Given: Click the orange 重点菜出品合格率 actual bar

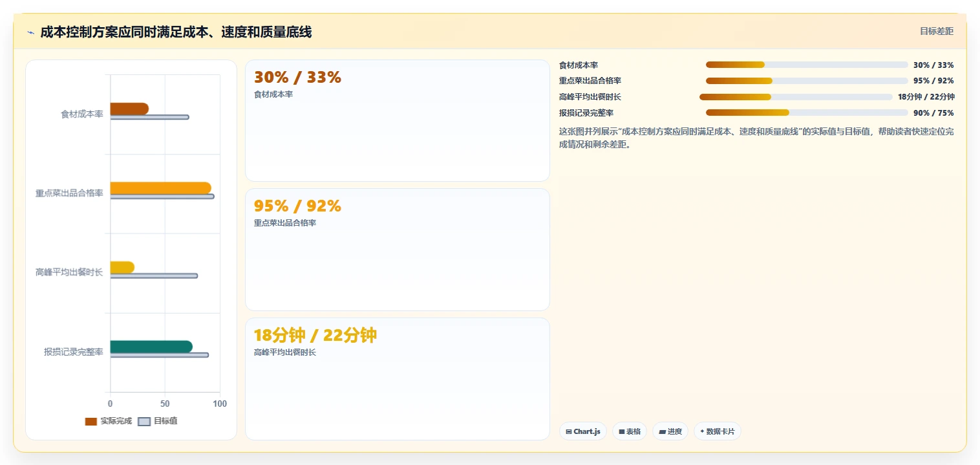Looking at the screenshot, I should click(x=161, y=188).
